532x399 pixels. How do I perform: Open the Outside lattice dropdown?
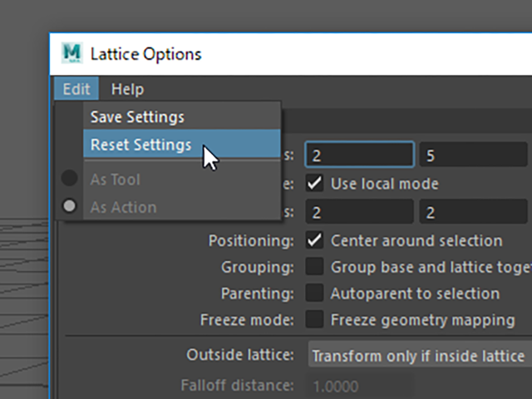point(420,355)
